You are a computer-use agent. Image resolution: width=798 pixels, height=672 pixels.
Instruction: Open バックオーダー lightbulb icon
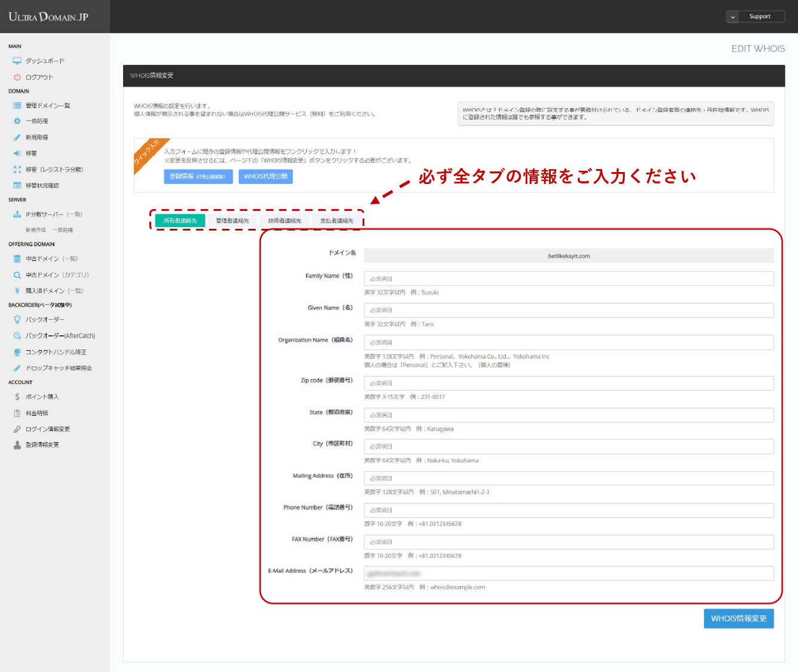pos(17,320)
